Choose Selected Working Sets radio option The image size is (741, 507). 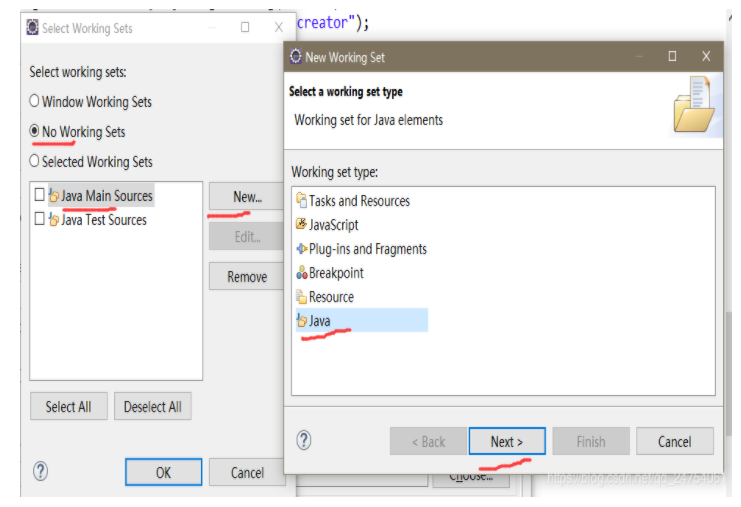coord(34,161)
